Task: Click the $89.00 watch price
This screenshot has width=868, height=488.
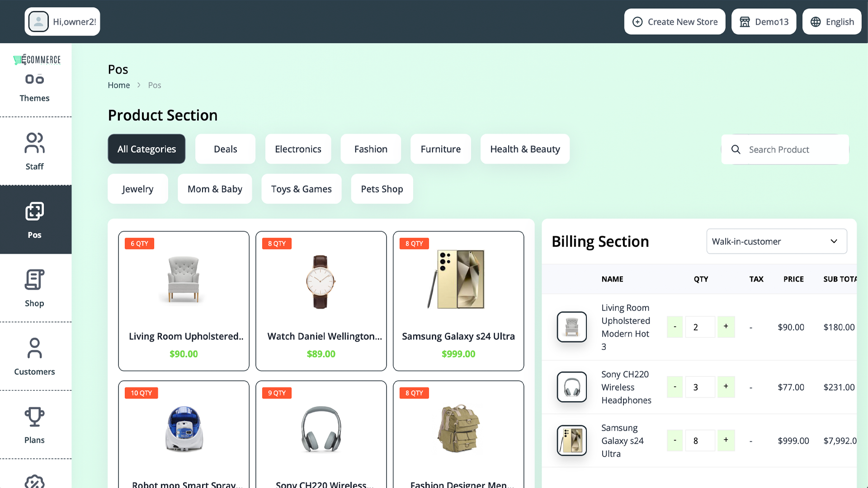Action: click(321, 354)
